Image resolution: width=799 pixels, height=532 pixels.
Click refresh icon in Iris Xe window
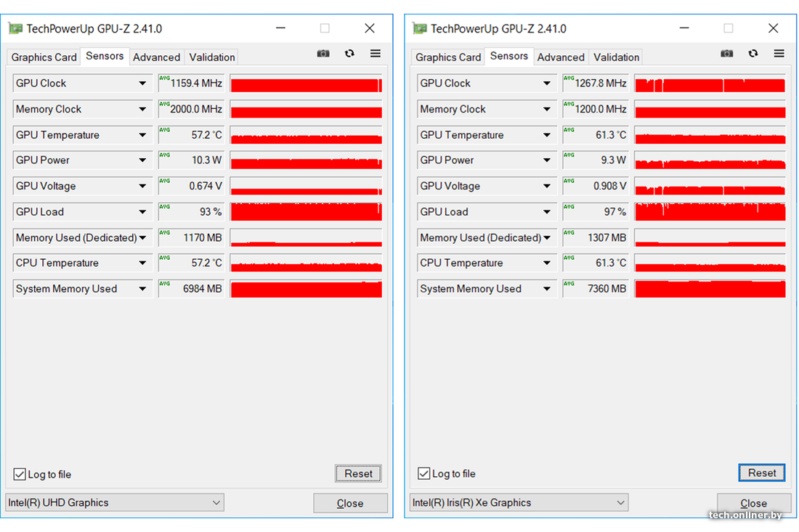click(753, 54)
